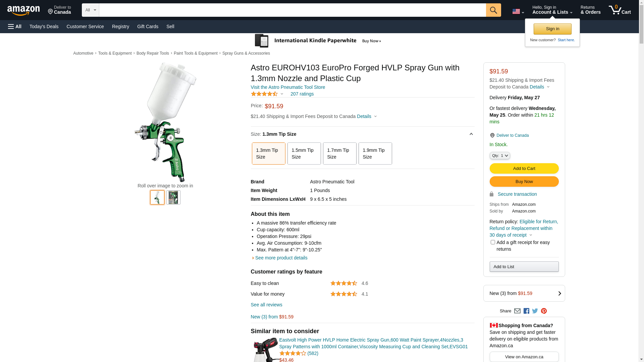The image size is (644, 362).
Task: Share product on Pinterest
Action: 544,311
